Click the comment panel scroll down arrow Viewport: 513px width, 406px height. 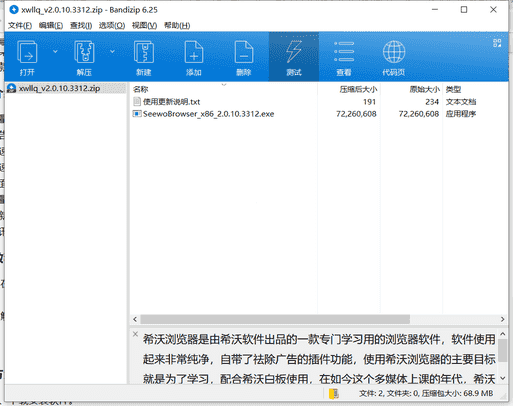[503, 378]
